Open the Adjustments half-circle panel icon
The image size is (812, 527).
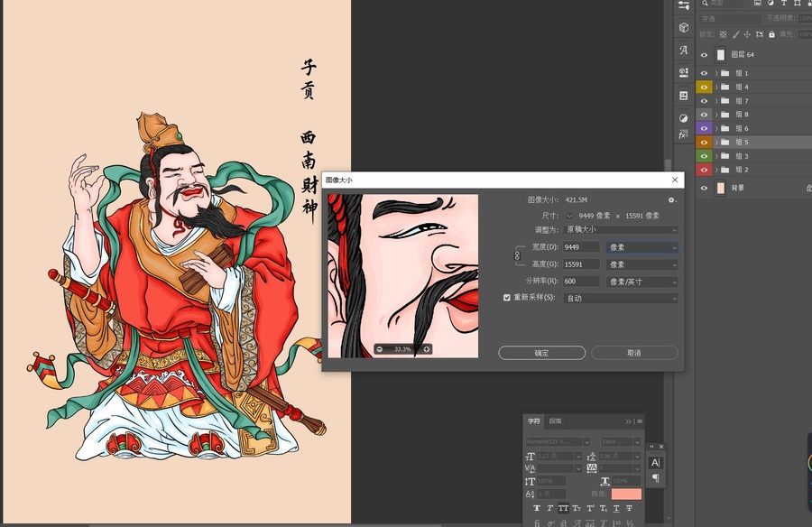pos(684,118)
